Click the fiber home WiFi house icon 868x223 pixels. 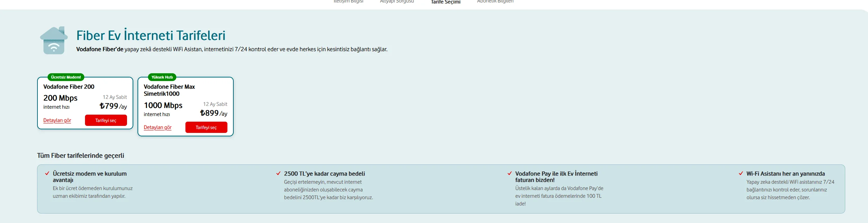(x=54, y=40)
